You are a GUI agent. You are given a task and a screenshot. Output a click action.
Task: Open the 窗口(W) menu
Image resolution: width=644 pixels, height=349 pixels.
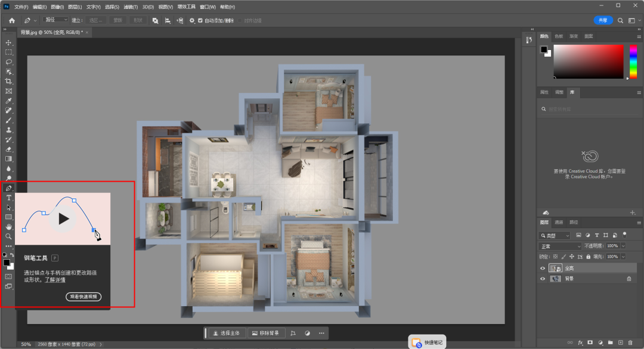pyautogui.click(x=208, y=7)
